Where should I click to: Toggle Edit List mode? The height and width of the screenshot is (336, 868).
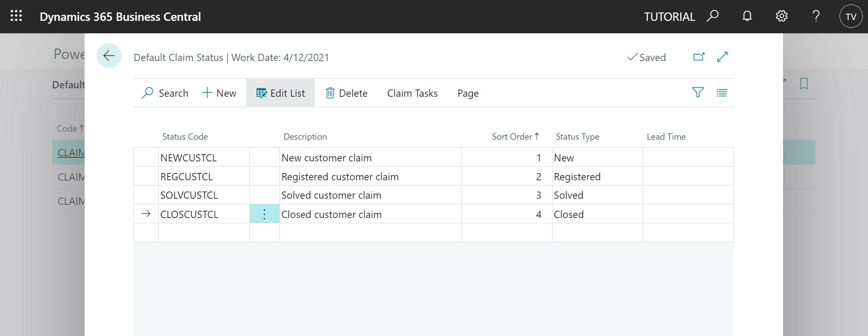tap(280, 93)
